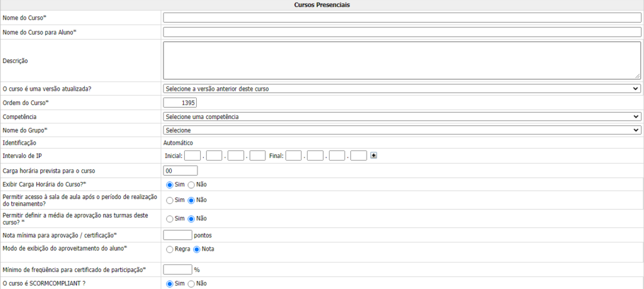Image resolution: width=644 pixels, height=289 pixels.
Task: Grab the Descrição textarea resize handle
Action: (638, 76)
